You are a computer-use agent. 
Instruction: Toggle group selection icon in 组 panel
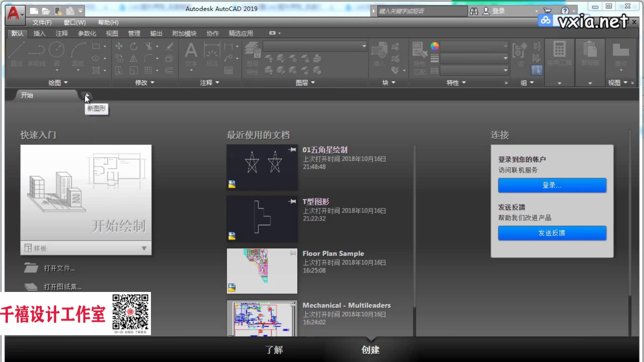[x=537, y=70]
